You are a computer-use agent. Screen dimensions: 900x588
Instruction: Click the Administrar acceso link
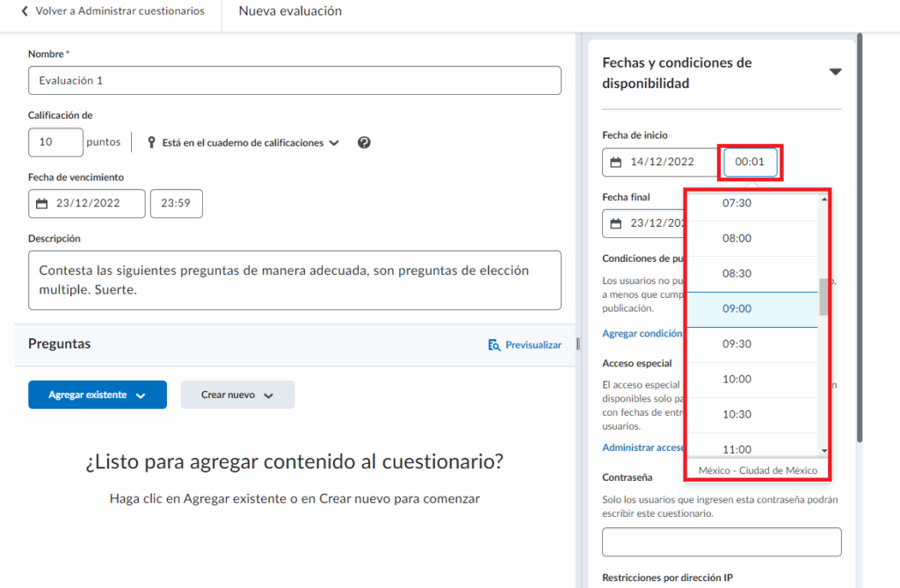tap(642, 448)
